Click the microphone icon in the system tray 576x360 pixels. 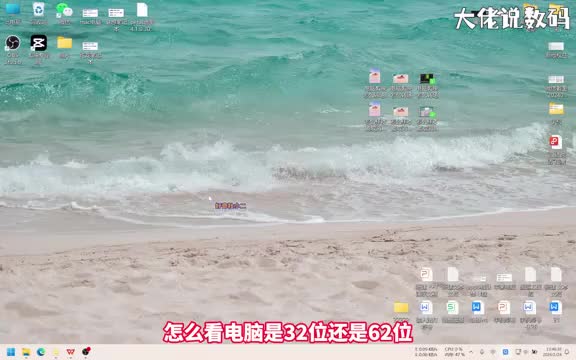tap(482, 352)
